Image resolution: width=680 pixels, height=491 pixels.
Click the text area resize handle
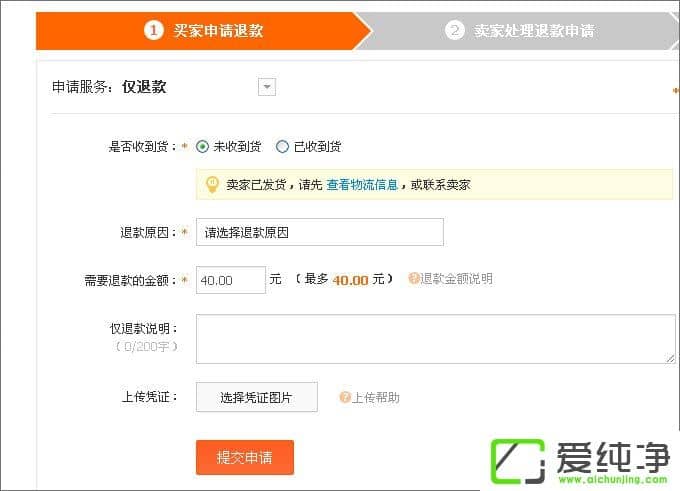670,357
